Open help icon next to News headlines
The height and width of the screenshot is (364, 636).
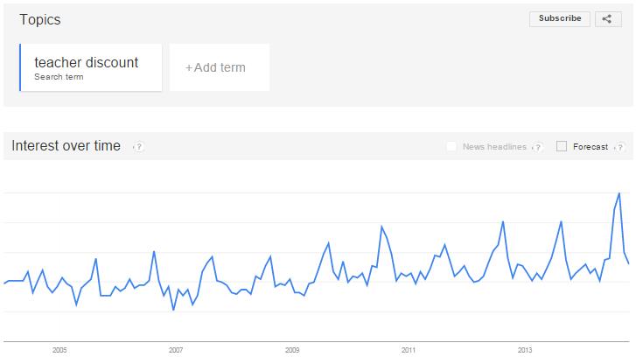click(x=538, y=147)
